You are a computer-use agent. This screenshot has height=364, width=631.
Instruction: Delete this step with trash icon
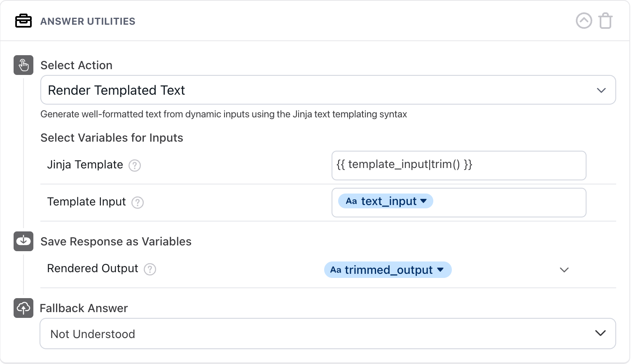point(605,21)
